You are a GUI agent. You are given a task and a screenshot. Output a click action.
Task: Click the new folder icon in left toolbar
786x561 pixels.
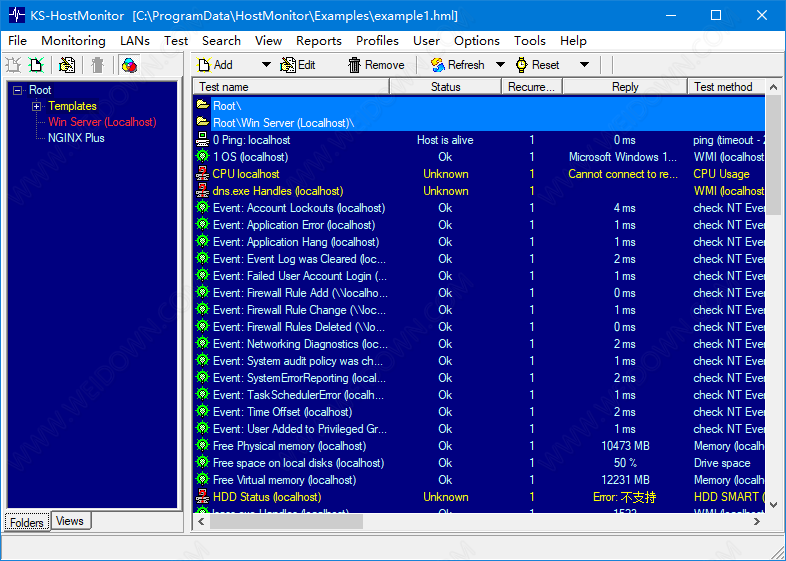coord(14,65)
